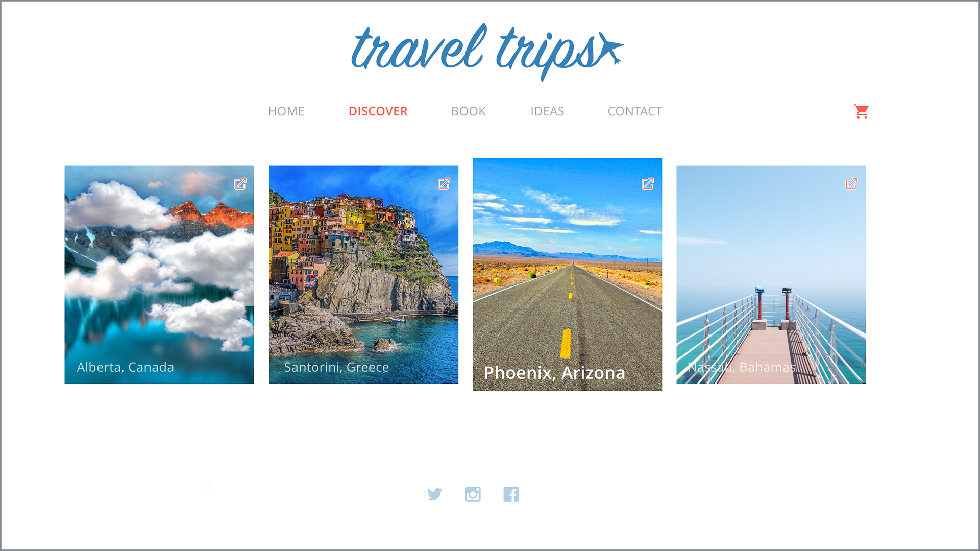Go to the HOME menu item
The image size is (980, 551).
(286, 111)
